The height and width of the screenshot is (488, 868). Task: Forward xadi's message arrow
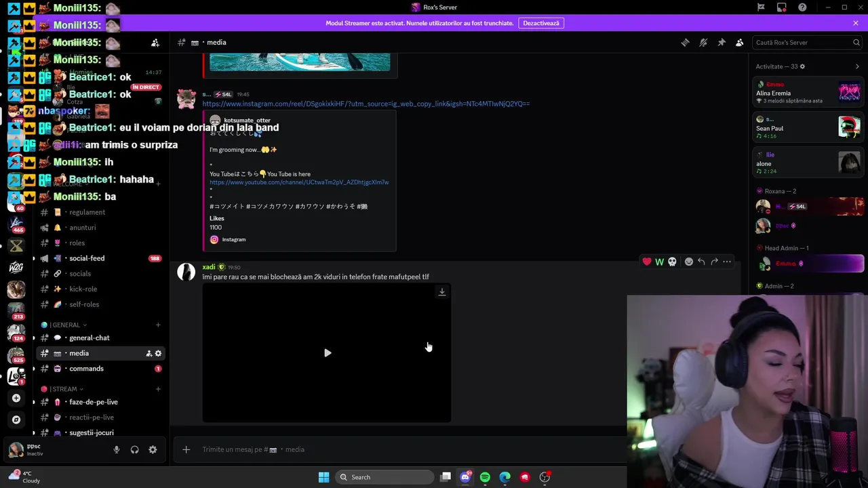tap(714, 262)
